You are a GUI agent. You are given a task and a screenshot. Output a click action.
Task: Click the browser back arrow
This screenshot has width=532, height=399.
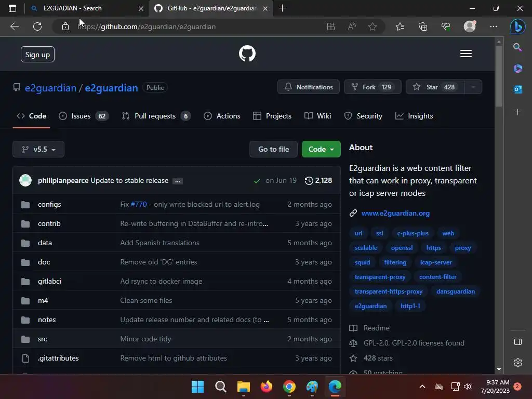point(14,26)
